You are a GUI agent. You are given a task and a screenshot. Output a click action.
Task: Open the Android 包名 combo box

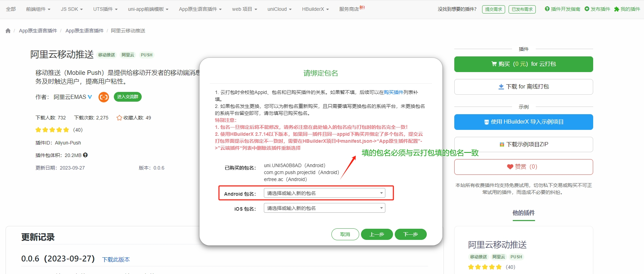324,193
